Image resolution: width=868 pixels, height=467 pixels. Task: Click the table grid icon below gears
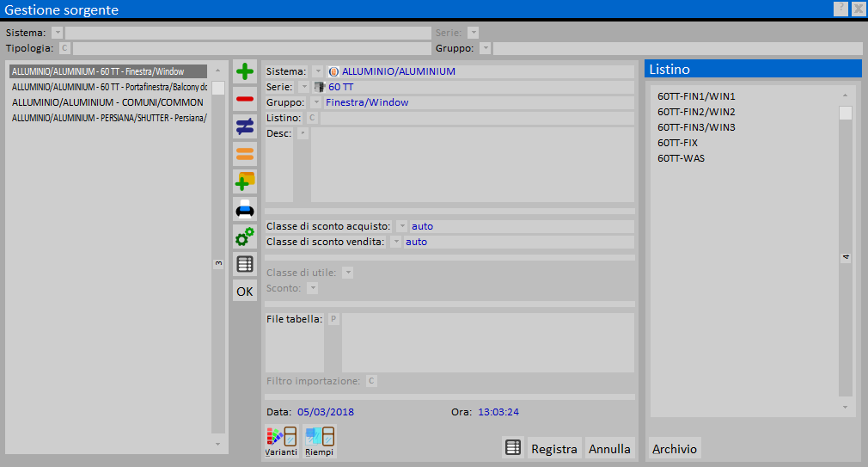click(x=245, y=264)
